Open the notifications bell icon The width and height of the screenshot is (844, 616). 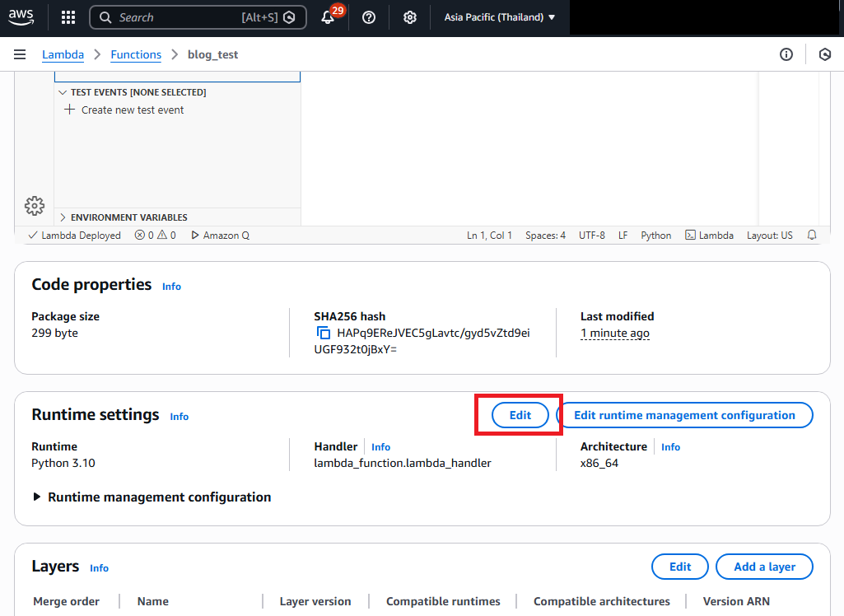(x=328, y=17)
